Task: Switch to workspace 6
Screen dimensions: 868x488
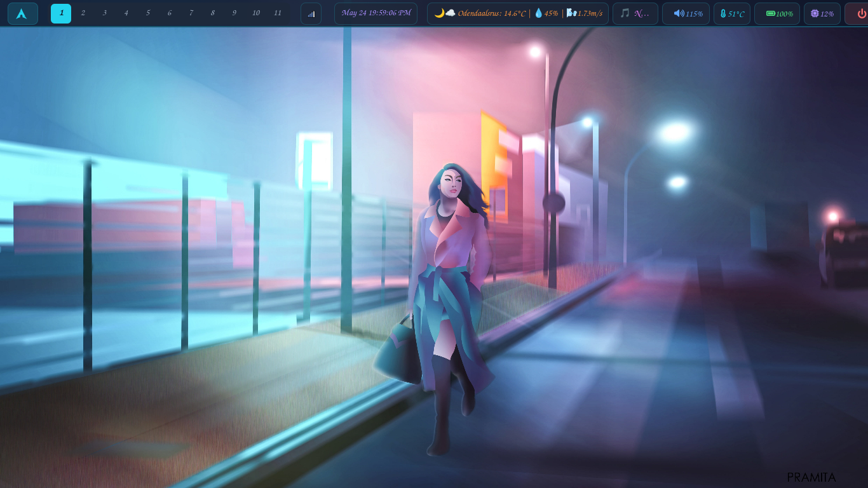Action: click(169, 13)
